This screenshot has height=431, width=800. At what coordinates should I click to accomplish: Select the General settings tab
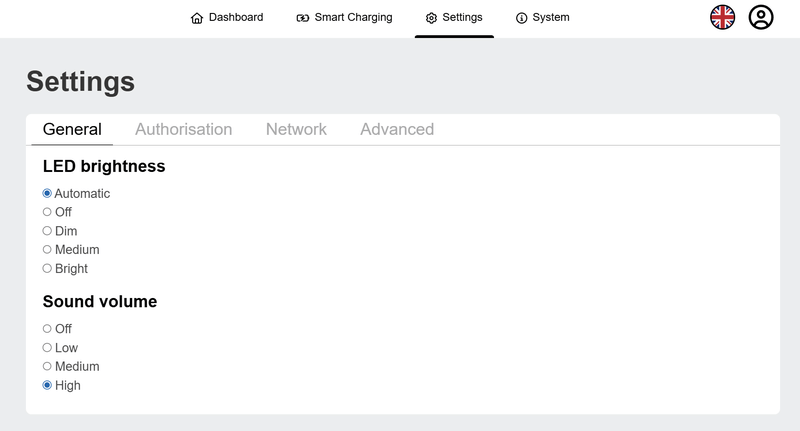click(72, 129)
